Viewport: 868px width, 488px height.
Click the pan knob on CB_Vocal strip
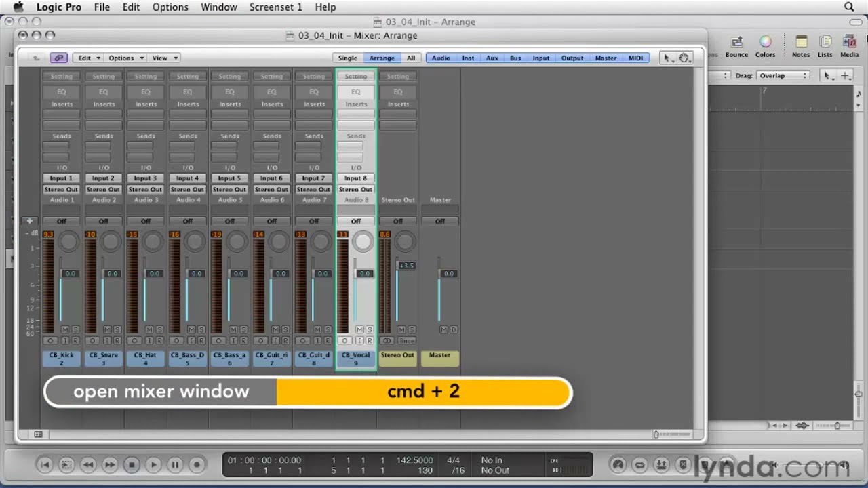coord(363,241)
